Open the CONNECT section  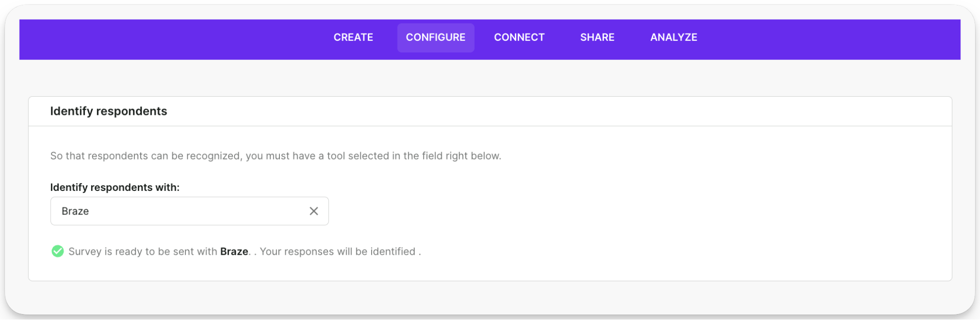pyautogui.click(x=519, y=37)
